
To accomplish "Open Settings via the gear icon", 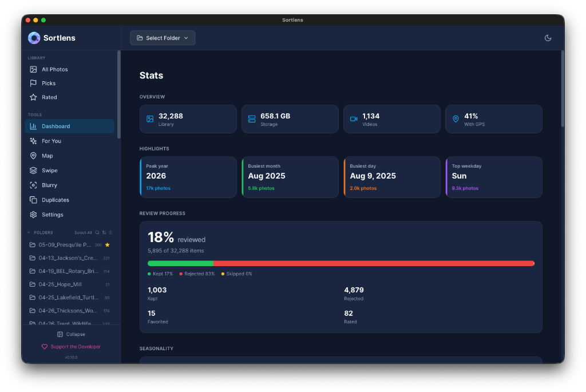I will [33, 215].
